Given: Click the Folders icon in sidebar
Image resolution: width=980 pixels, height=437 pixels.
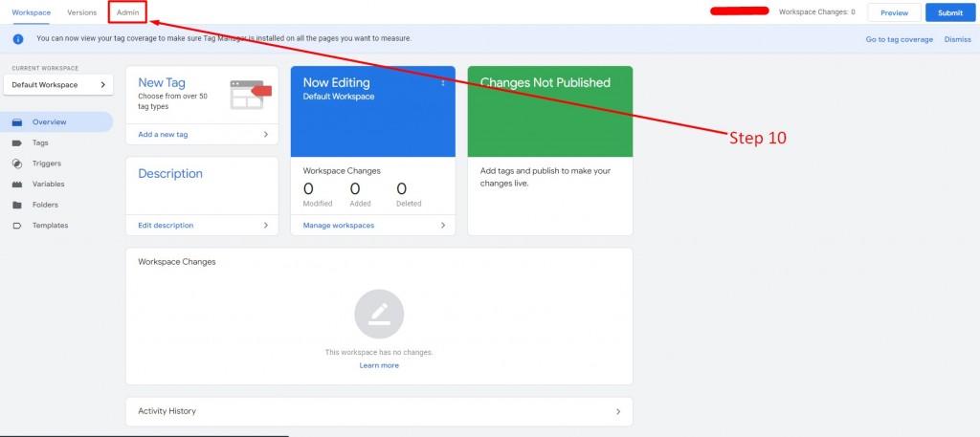Looking at the screenshot, I should pos(17,205).
